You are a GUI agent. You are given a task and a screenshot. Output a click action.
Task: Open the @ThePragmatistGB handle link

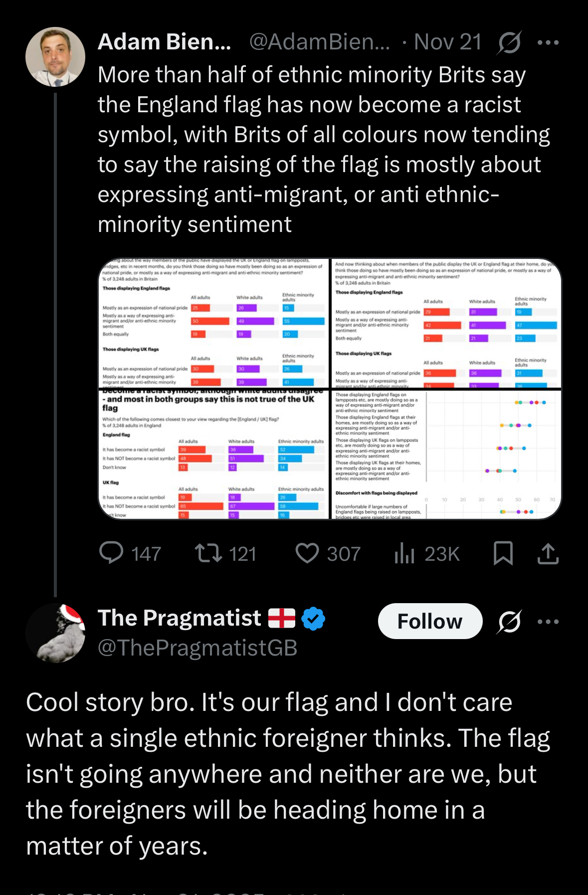pos(197,648)
